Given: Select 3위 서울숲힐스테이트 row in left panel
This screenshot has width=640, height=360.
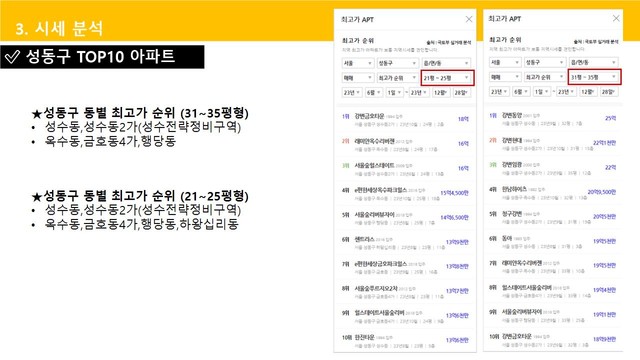Looking at the screenshot, I should pyautogui.click(x=405, y=169).
